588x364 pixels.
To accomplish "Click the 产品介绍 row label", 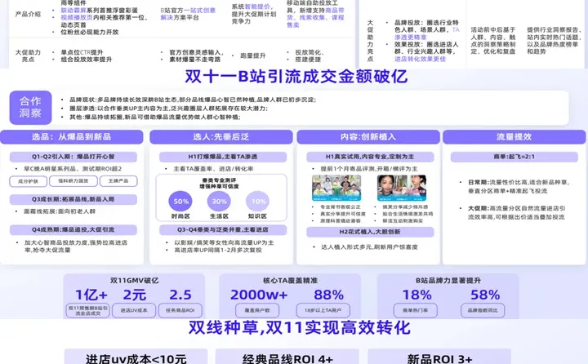I will click(28, 14).
